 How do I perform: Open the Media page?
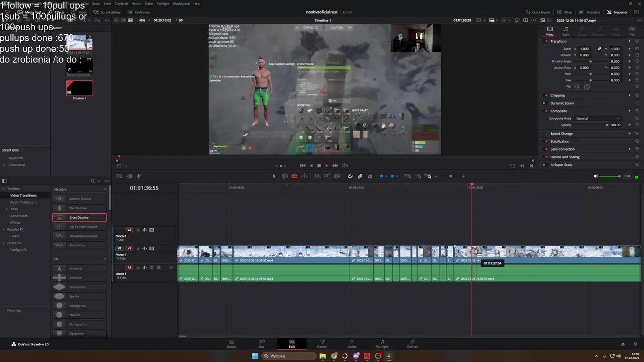tap(231, 344)
